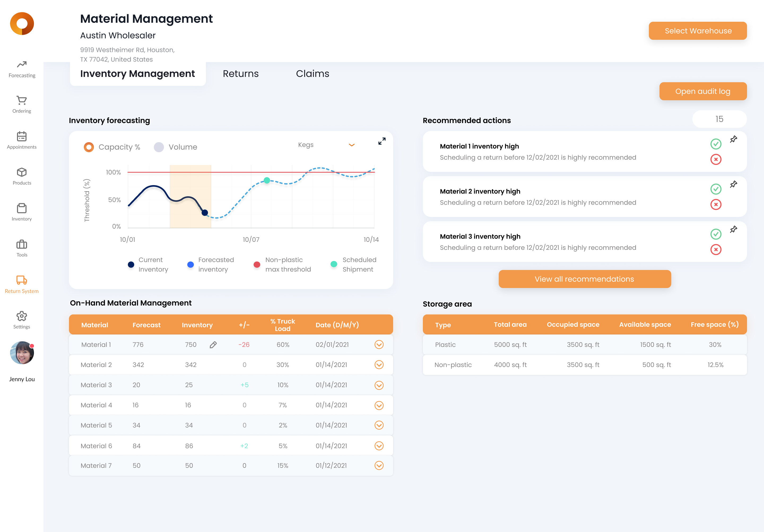Dismiss Material 3 recommendation with red X
The height and width of the screenshot is (532, 764).
pos(716,250)
